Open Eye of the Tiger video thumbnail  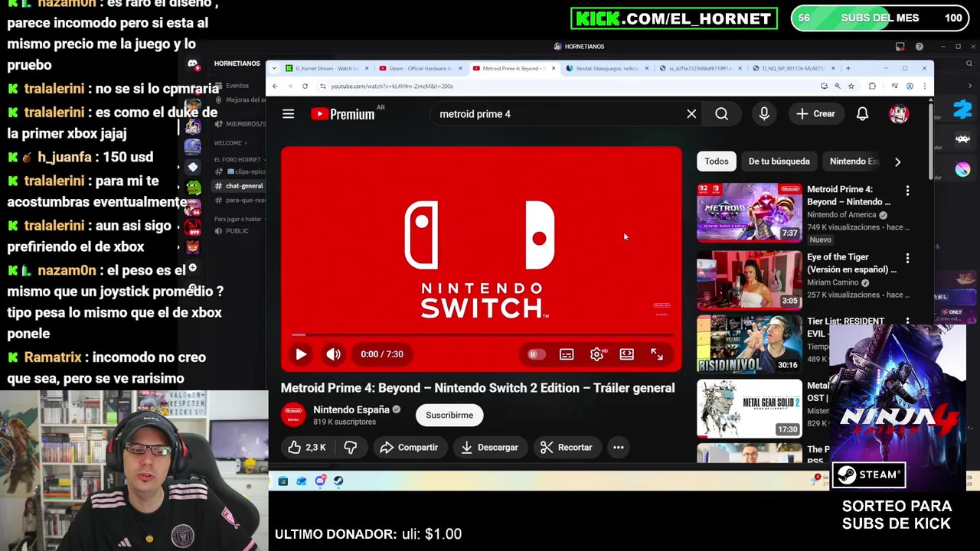(750, 280)
